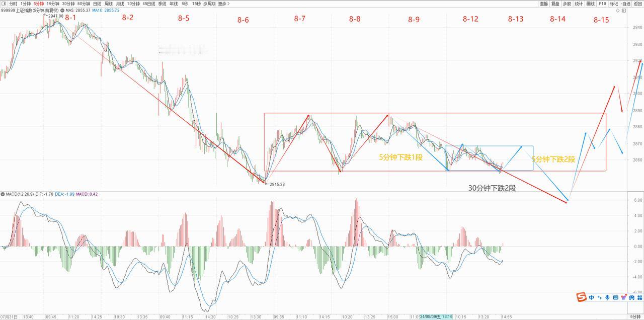The width and height of the screenshot is (644, 320).
Task: Click the 标记 mark button
Action: (x=614, y=4)
